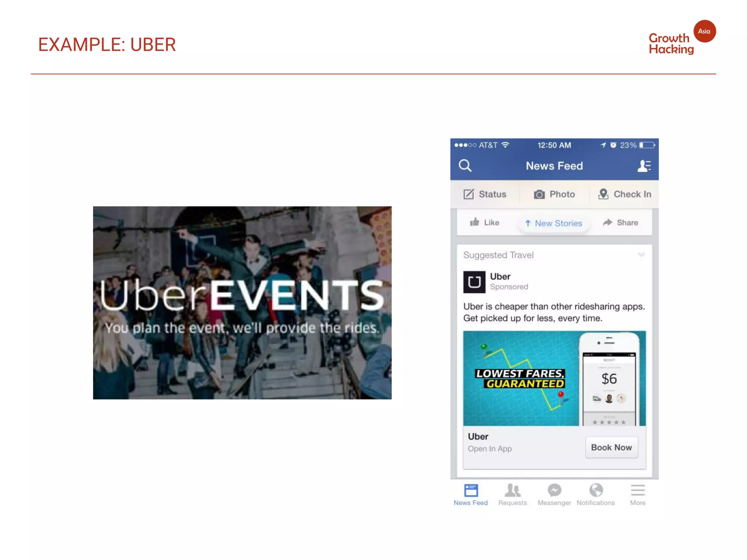Screen dimensions: 747x560
Task: Share the post using Share arrow
Action: (x=620, y=222)
